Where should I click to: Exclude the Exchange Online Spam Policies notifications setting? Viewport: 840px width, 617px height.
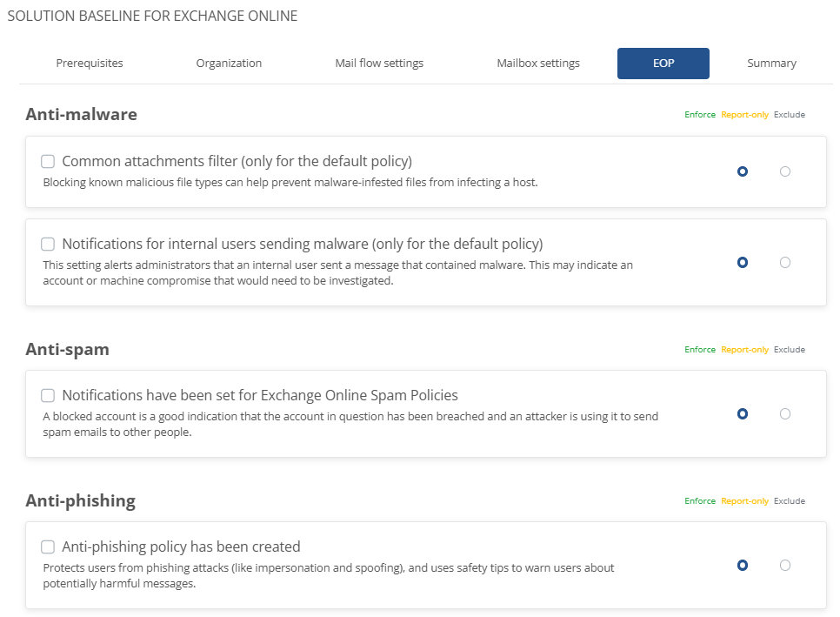click(x=785, y=414)
